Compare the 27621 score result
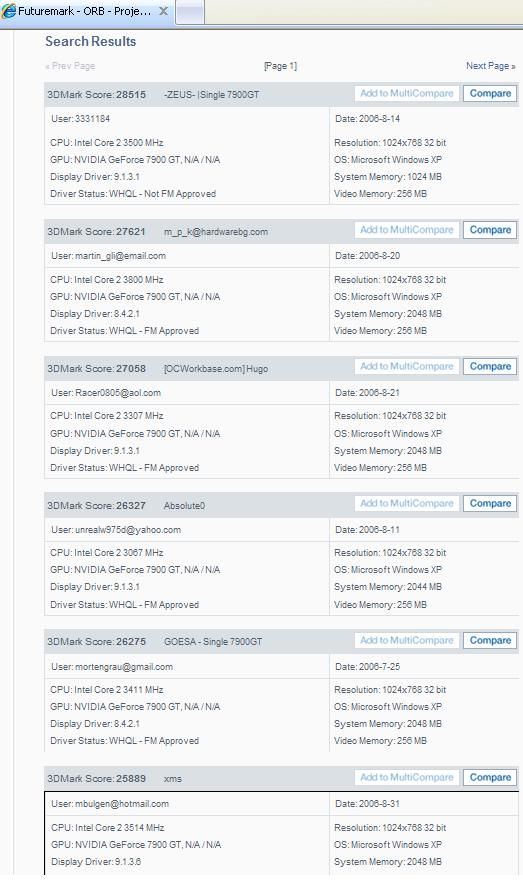This screenshot has width=523, height=892. pos(490,230)
